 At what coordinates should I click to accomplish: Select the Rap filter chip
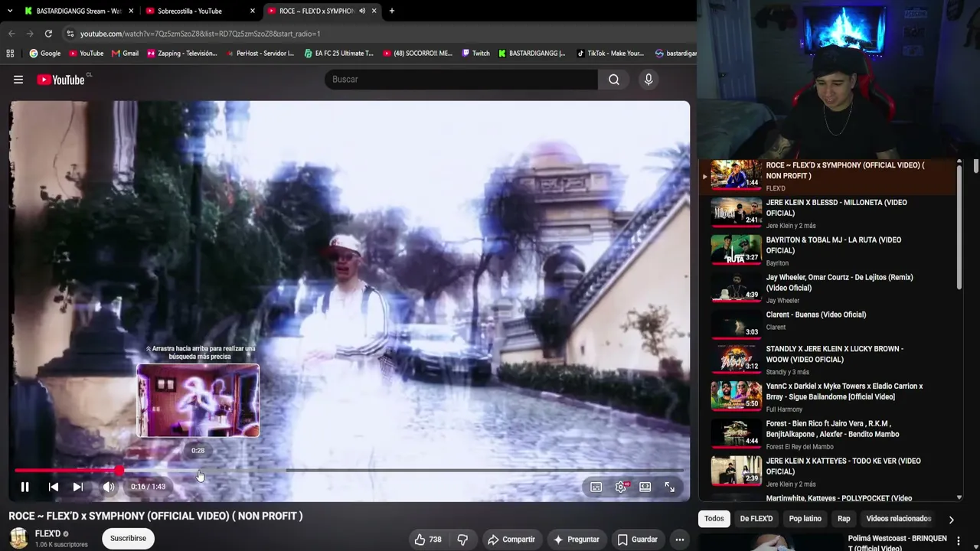click(x=844, y=519)
